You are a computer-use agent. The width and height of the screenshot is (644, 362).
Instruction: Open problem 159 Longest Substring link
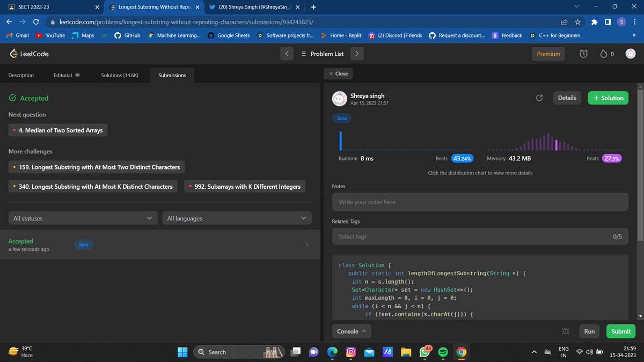click(97, 167)
